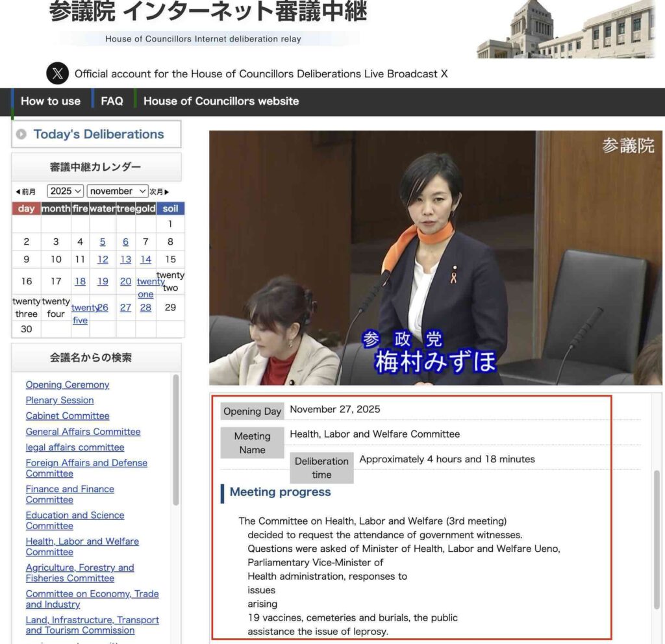Screen dimensions: 665x644
Task: Select November 27 in the calendar
Action: point(125,308)
